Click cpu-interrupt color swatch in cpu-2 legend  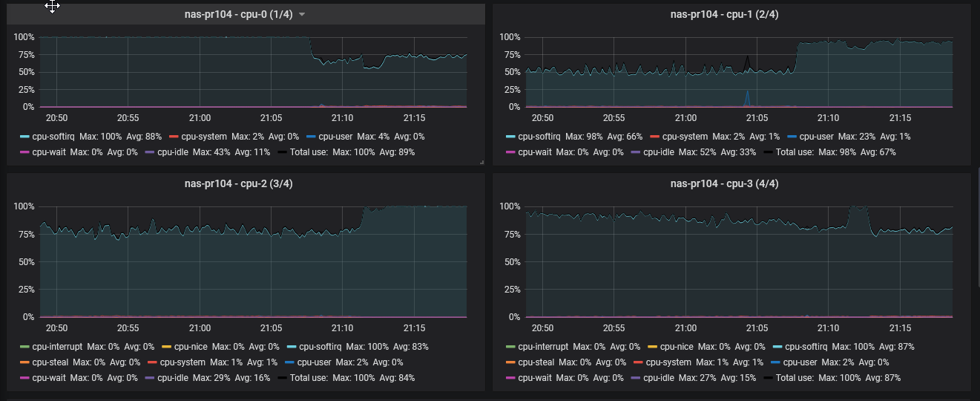pyautogui.click(x=25, y=347)
